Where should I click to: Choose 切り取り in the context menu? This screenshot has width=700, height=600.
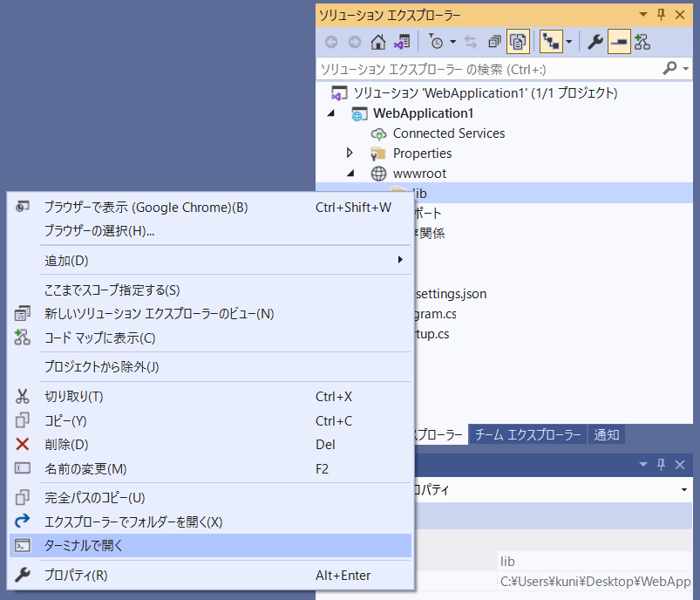[x=210, y=396]
